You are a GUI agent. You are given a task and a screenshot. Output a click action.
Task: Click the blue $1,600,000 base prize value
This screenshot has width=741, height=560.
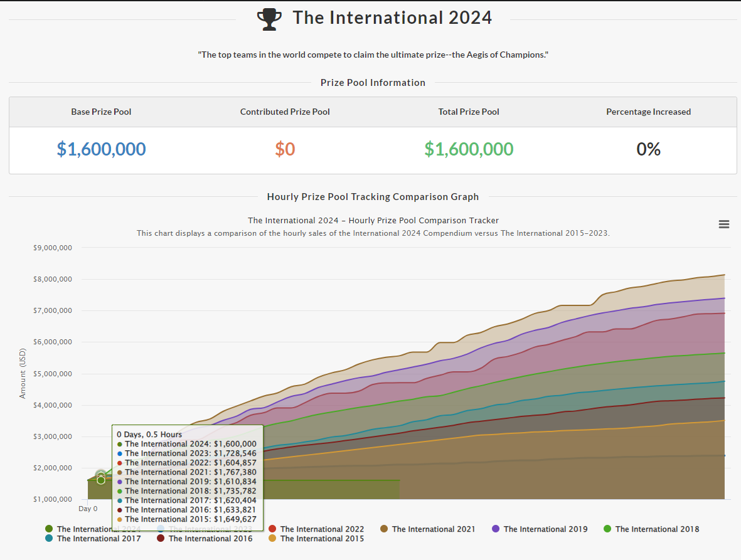[x=101, y=149]
